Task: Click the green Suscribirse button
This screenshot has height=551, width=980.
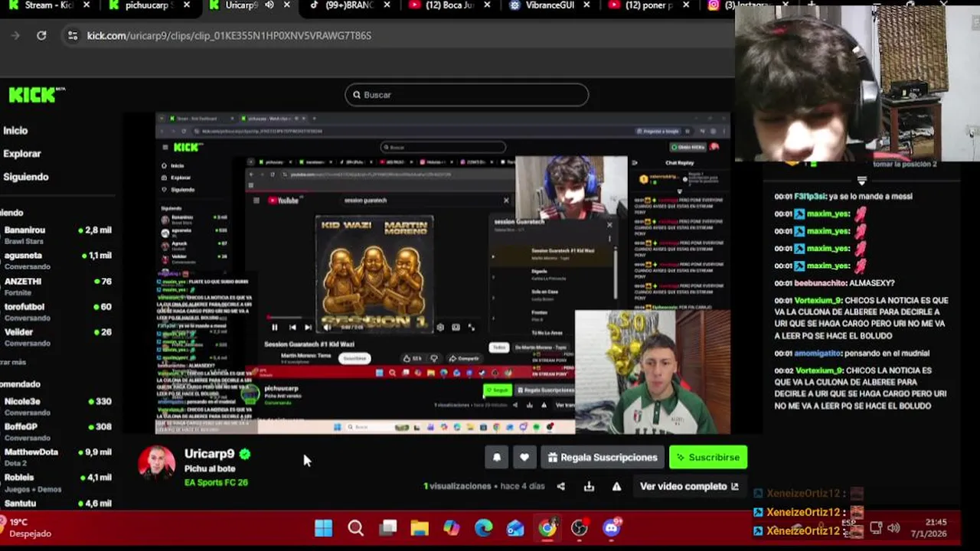Action: pyautogui.click(x=708, y=458)
